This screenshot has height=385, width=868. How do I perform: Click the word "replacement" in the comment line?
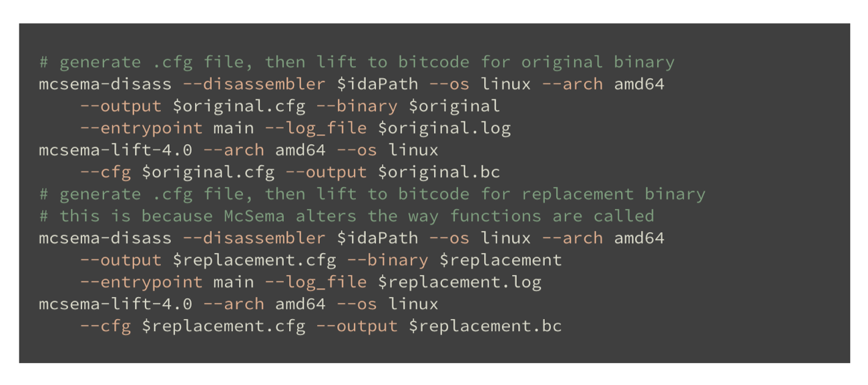578,194
